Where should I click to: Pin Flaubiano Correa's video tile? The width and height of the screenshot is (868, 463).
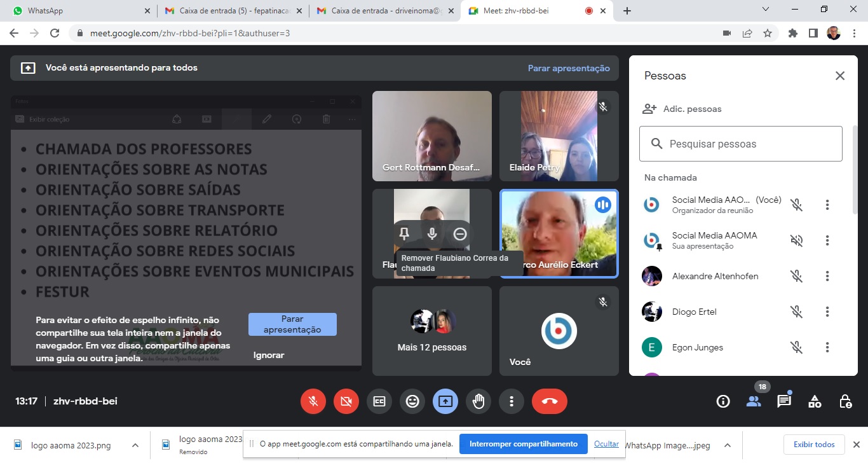tap(404, 234)
